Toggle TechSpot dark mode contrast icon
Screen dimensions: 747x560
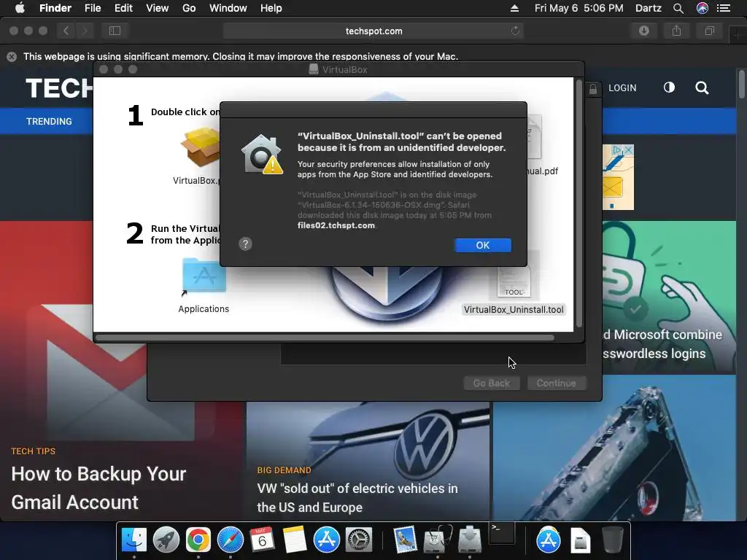tap(669, 87)
